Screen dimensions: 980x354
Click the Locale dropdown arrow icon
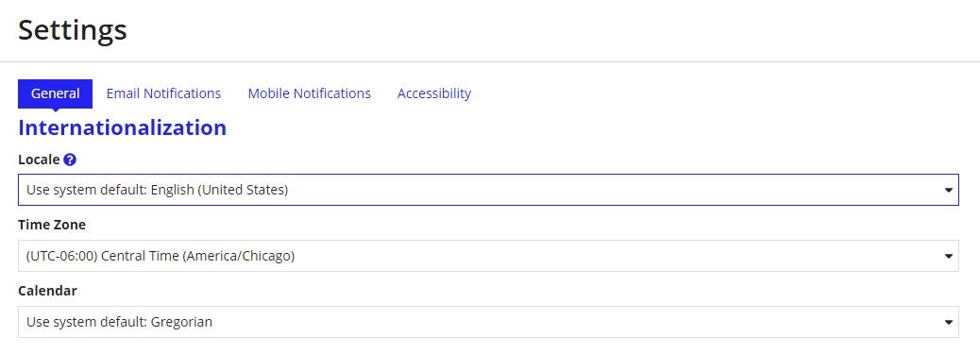[x=948, y=190]
